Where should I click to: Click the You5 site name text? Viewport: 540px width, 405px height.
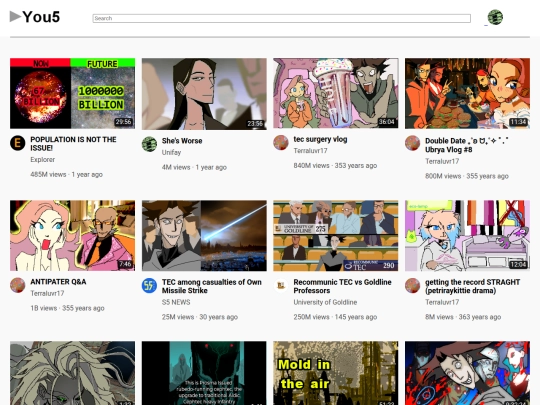pyautogui.click(x=41, y=17)
